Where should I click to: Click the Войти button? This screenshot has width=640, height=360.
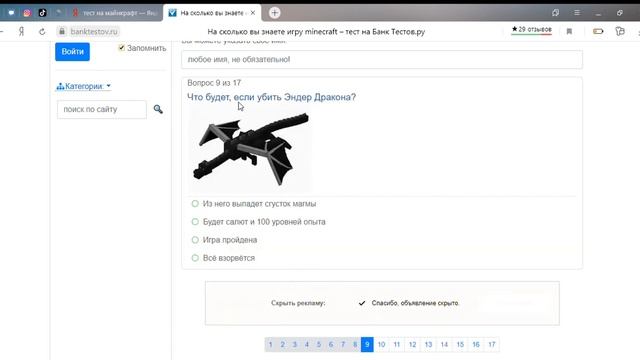tap(73, 52)
